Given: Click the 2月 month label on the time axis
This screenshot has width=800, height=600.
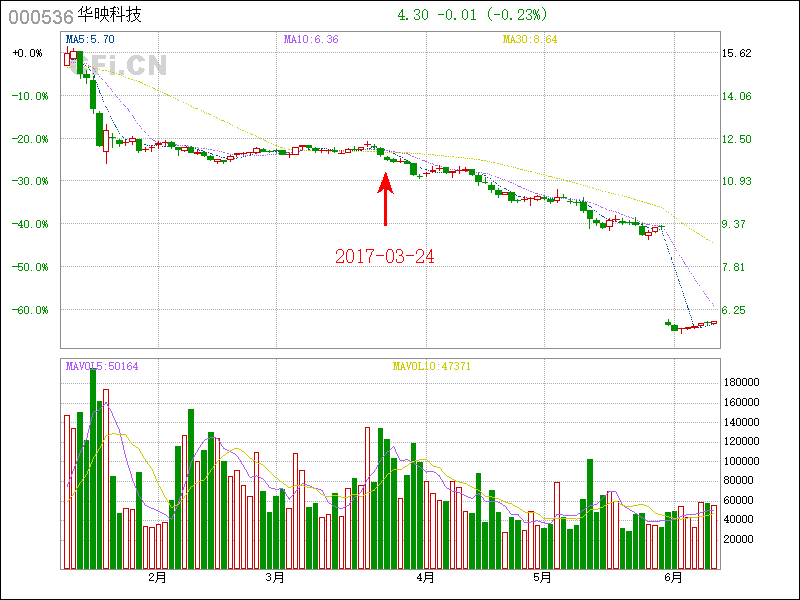Looking at the screenshot, I should (x=156, y=578).
